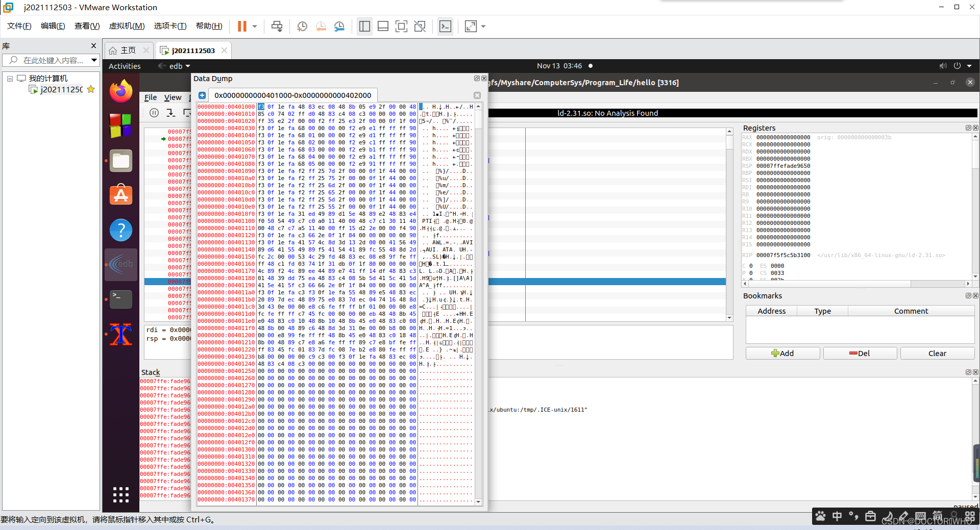Close the 库 library panel
Viewport: 980px width, 530px height.
[x=93, y=46]
